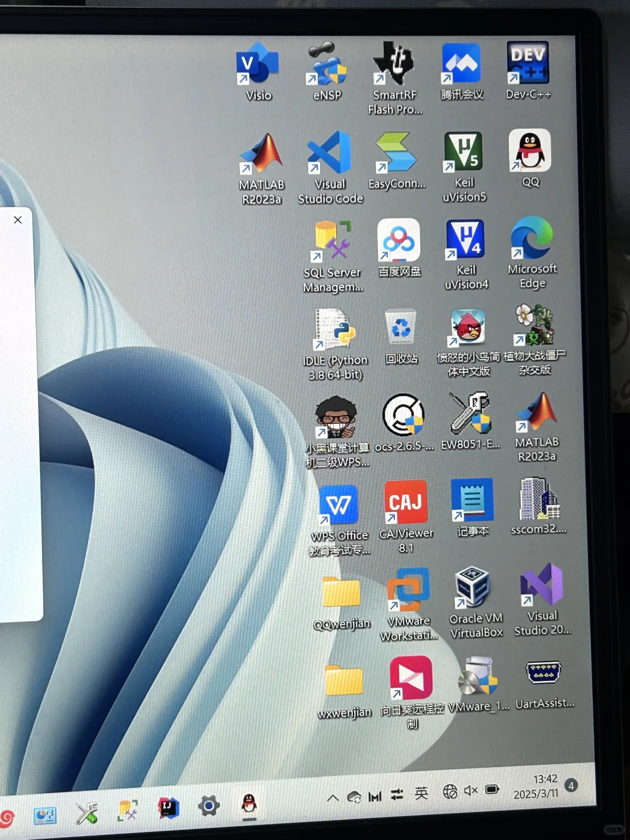Click the Visual Studio Code shortcut
Viewport: 630px width, 840px height.
tap(330, 168)
